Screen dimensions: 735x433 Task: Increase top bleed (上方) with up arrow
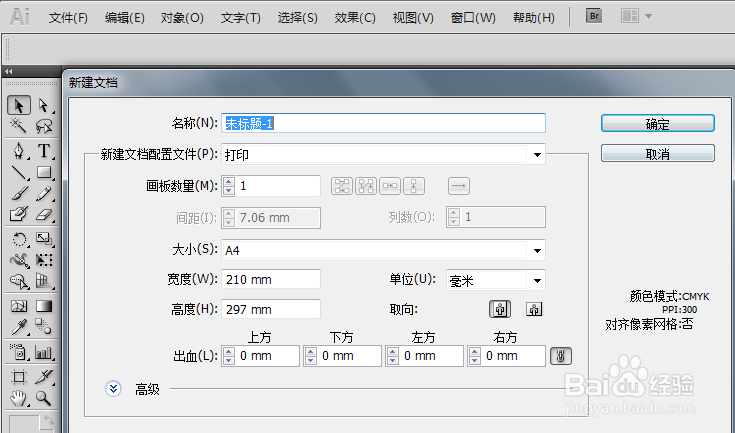[x=229, y=351]
